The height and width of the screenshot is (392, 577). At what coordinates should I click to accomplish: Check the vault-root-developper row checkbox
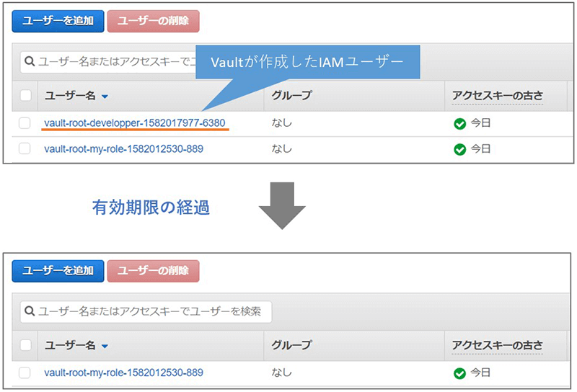coord(25,122)
